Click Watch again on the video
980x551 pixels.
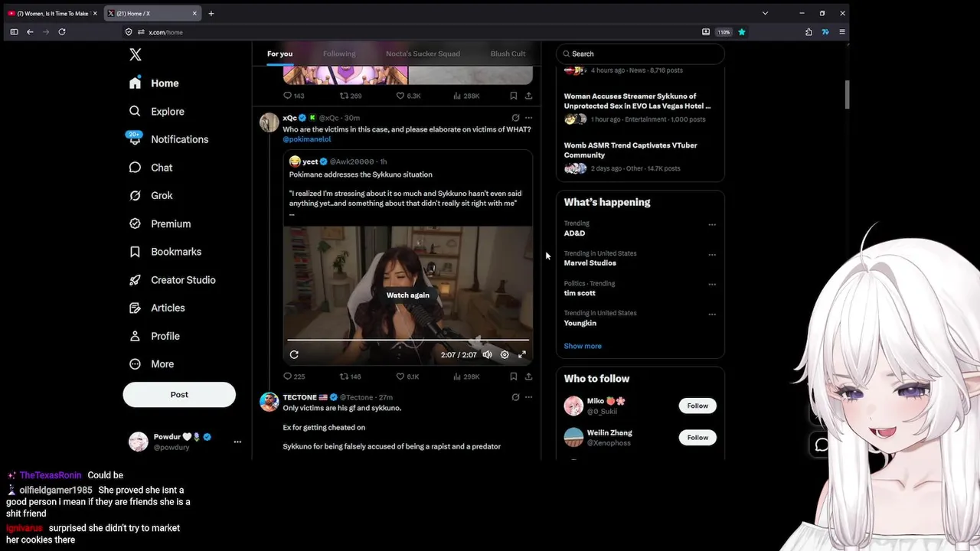(x=408, y=295)
